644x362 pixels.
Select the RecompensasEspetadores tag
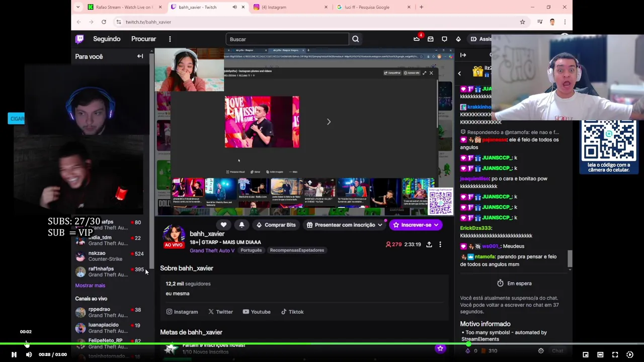coord(297,250)
